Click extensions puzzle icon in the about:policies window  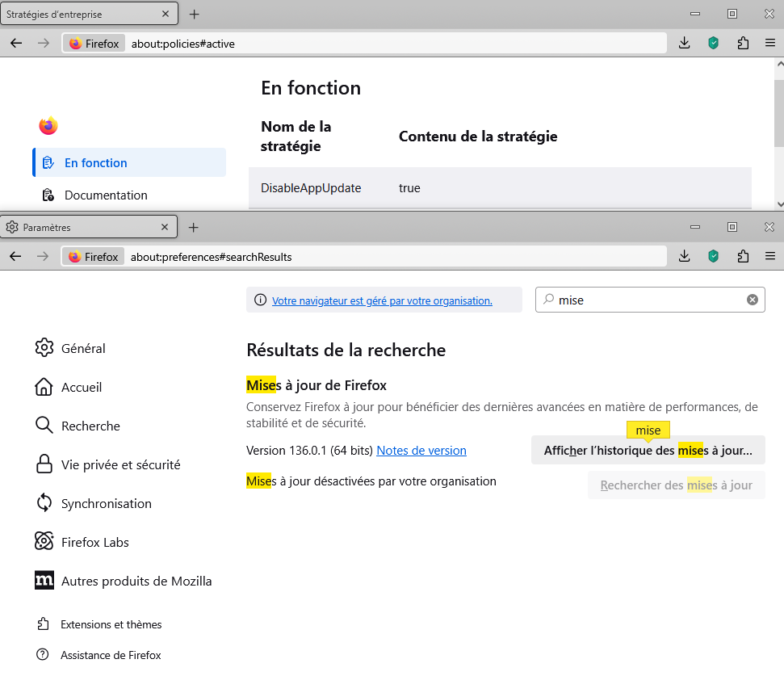(x=743, y=43)
